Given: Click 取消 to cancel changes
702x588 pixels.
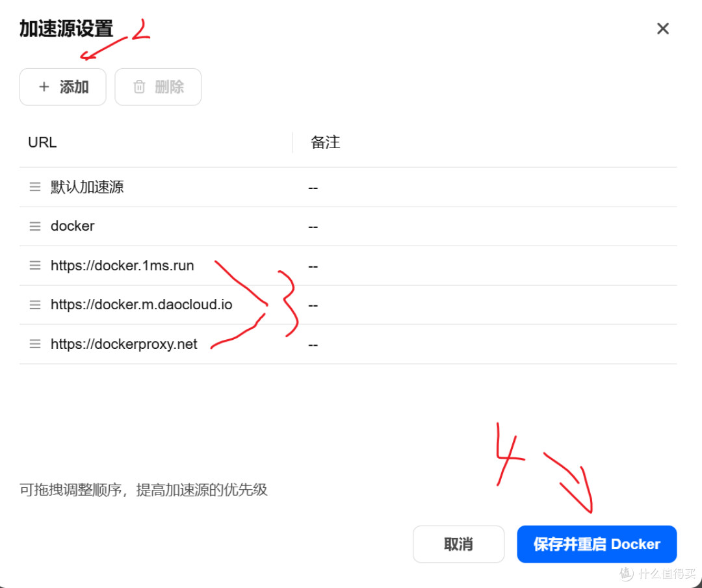Looking at the screenshot, I should coord(458,544).
